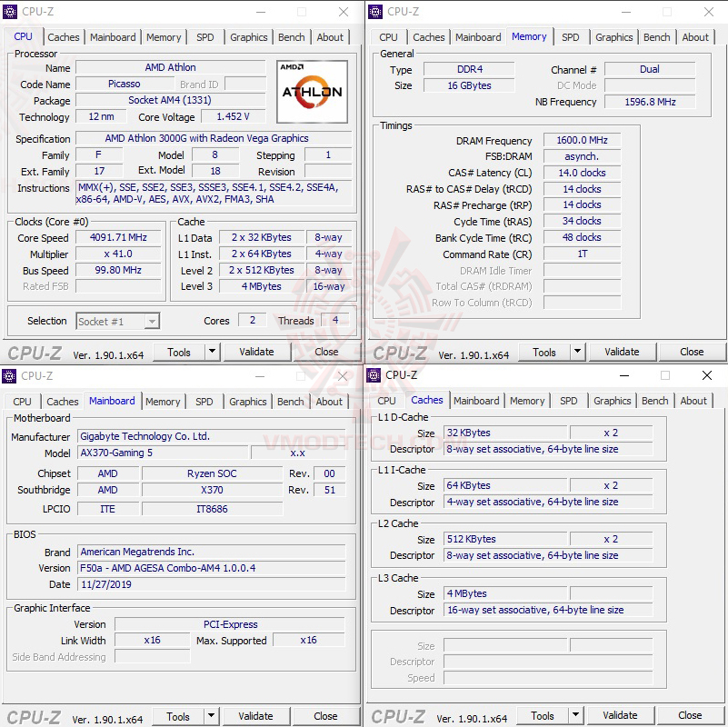728x727 pixels.
Task: Click CPU-Z app icon in Memory window title bar
Action: coord(375,12)
